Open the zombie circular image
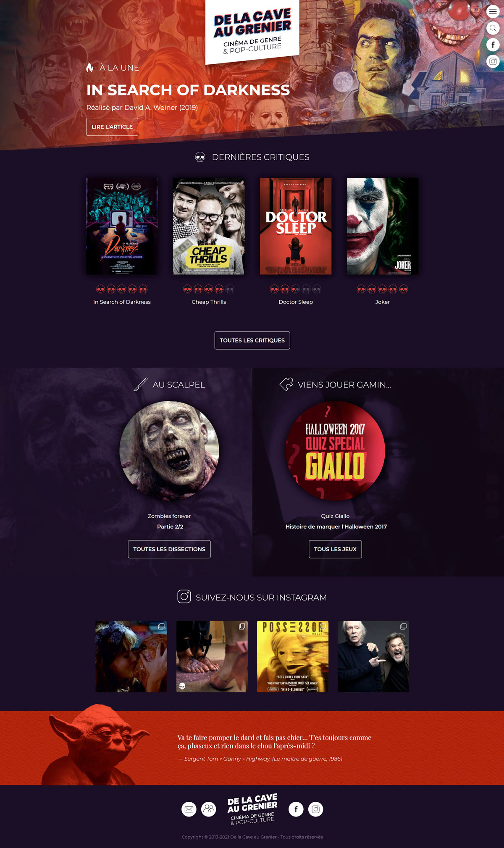The height and width of the screenshot is (848, 504). click(x=169, y=451)
